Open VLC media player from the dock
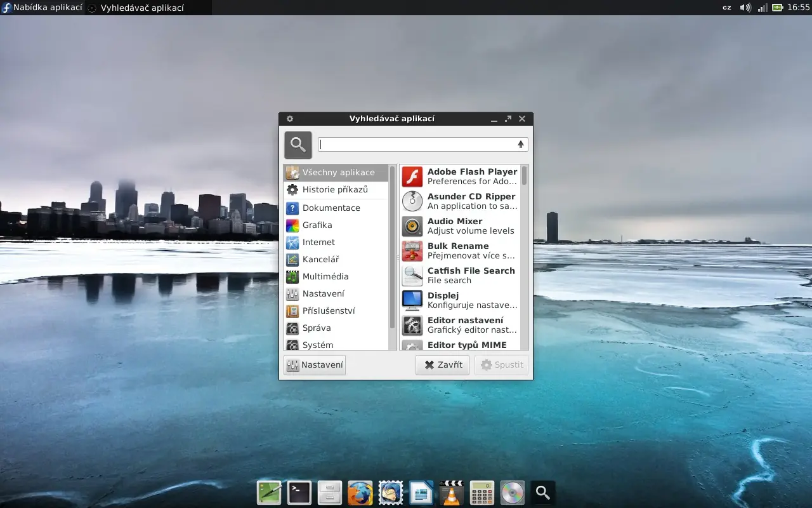The image size is (812, 508). tap(451, 492)
